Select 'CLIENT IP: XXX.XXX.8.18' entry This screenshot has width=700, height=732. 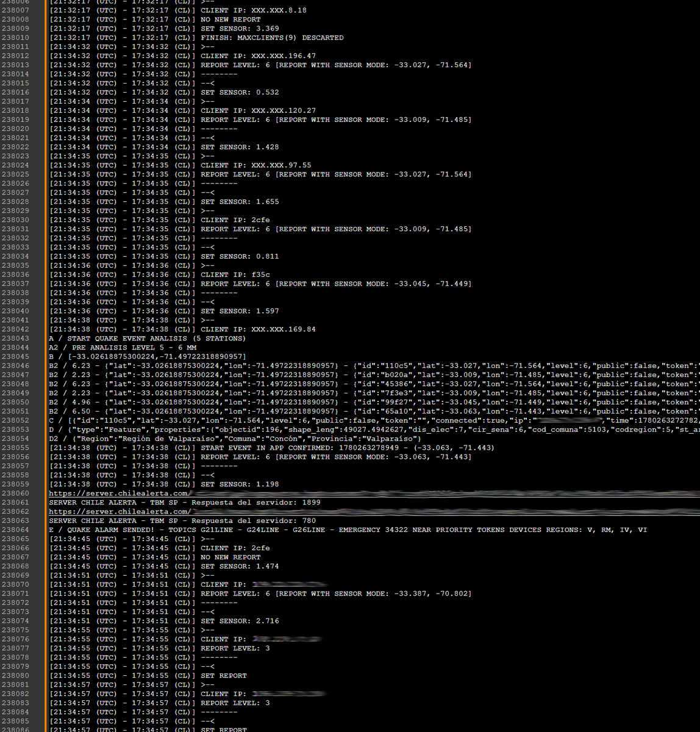(254, 10)
